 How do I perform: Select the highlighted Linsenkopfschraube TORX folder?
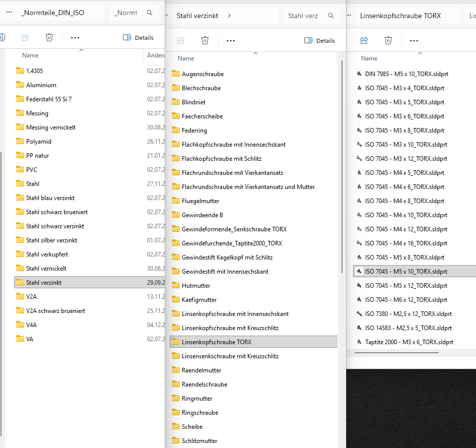(x=253, y=342)
